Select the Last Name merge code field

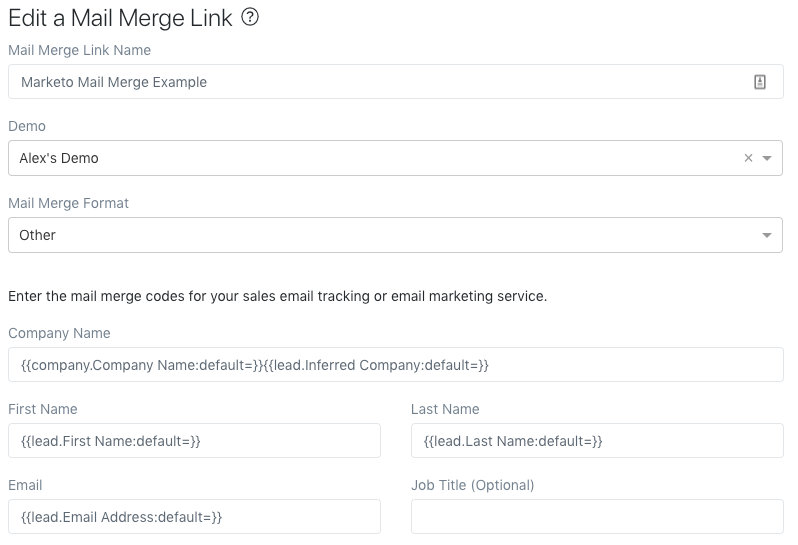(x=597, y=441)
